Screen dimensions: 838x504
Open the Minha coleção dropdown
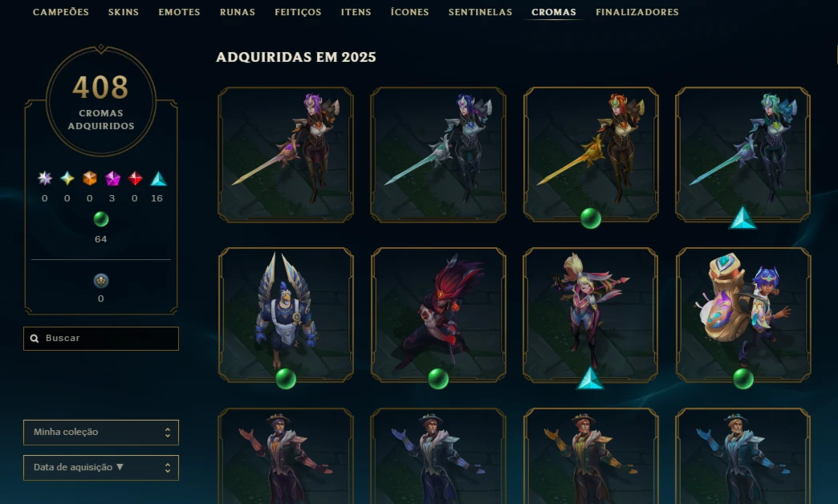101,433
